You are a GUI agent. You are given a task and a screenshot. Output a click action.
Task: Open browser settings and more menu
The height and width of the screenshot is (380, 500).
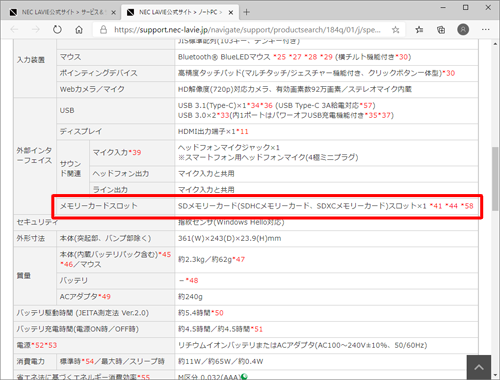point(486,30)
